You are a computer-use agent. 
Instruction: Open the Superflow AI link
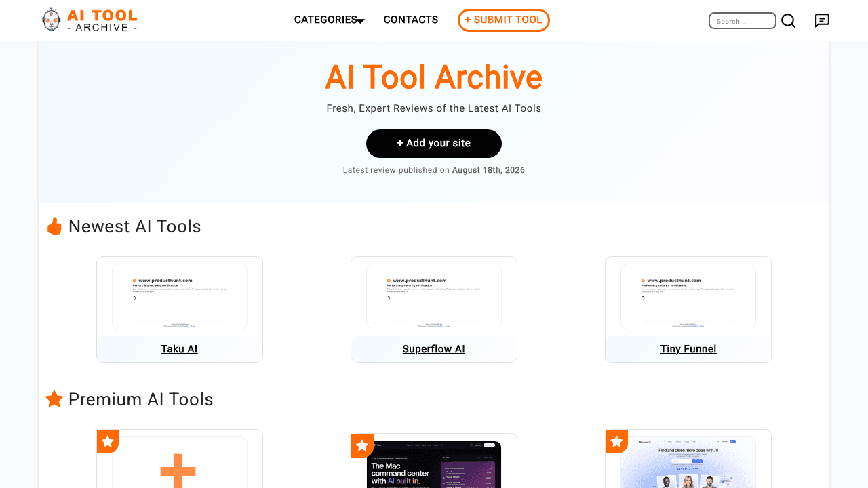pyautogui.click(x=434, y=349)
